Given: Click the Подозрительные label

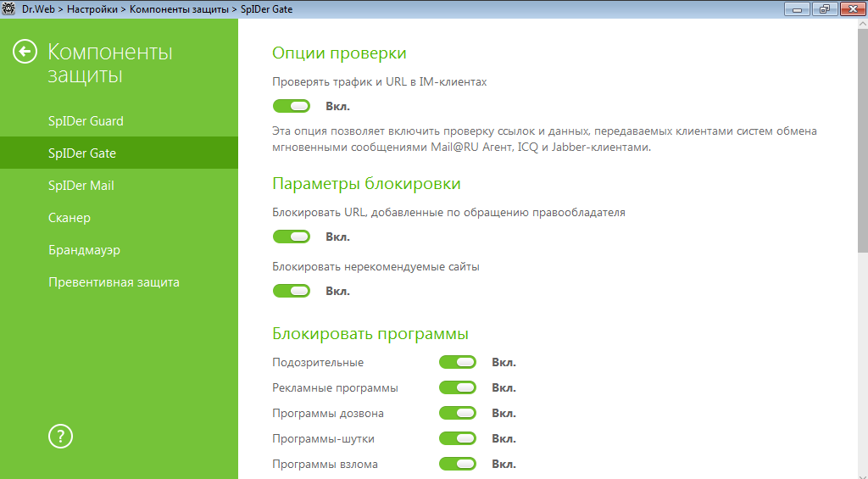Looking at the screenshot, I should coord(318,363).
